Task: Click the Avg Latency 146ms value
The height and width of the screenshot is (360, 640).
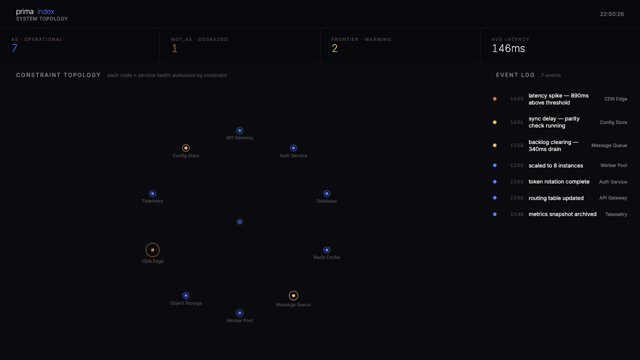Action: point(508,48)
